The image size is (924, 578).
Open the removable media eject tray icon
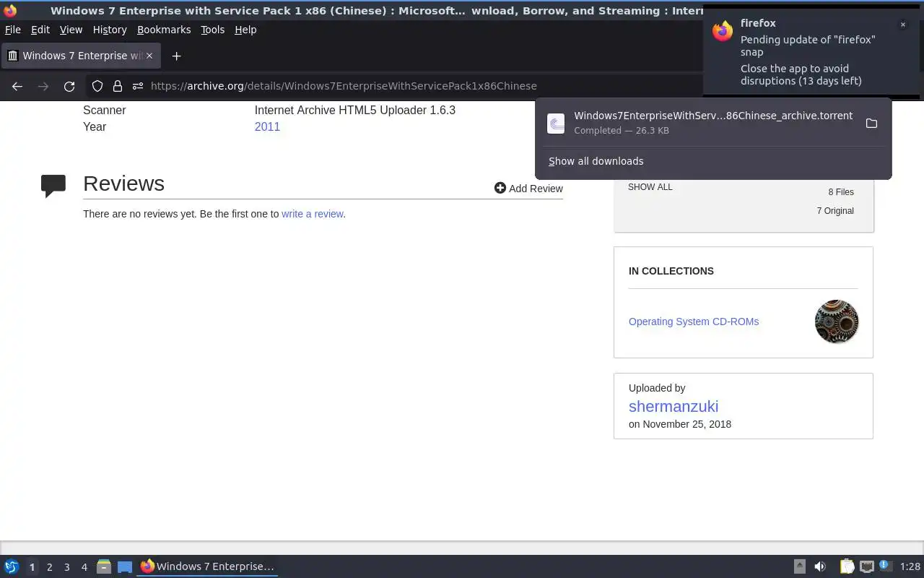pyautogui.click(x=800, y=567)
